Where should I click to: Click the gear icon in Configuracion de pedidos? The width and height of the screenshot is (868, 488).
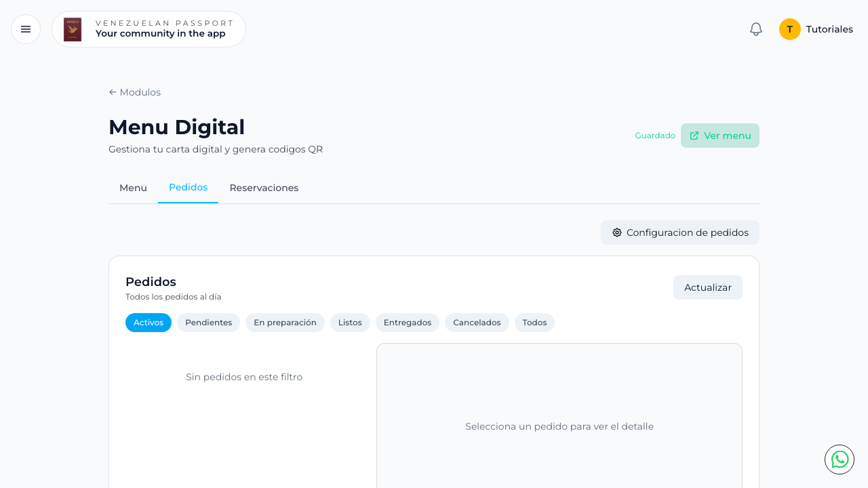pos(617,232)
